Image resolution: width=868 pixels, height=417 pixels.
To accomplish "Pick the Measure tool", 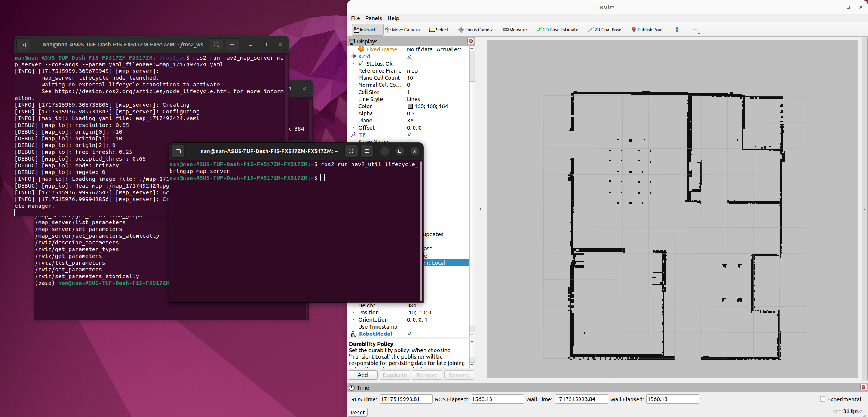I will pos(515,30).
